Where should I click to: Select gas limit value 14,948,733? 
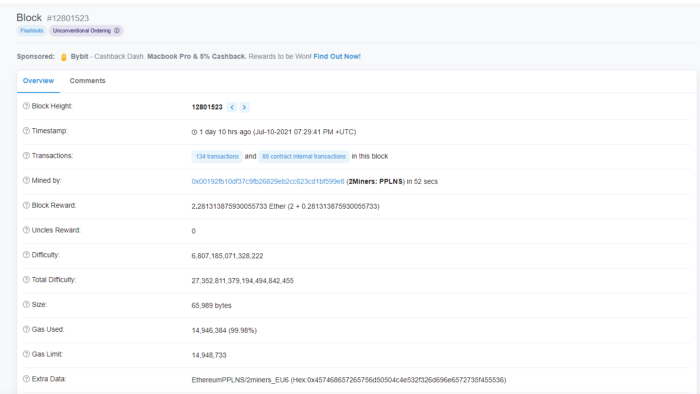click(209, 355)
